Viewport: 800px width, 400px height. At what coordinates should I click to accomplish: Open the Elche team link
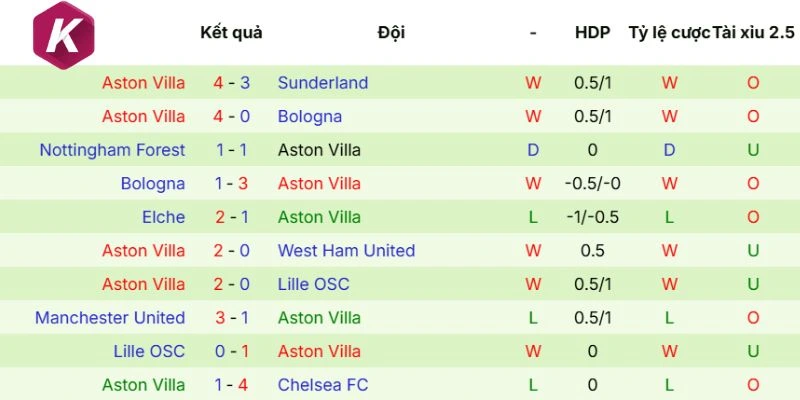point(163,217)
